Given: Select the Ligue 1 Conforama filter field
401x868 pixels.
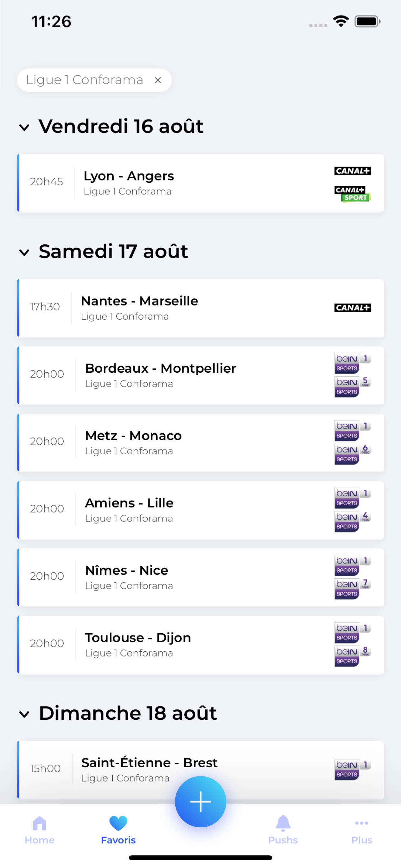Looking at the screenshot, I should click(x=85, y=80).
